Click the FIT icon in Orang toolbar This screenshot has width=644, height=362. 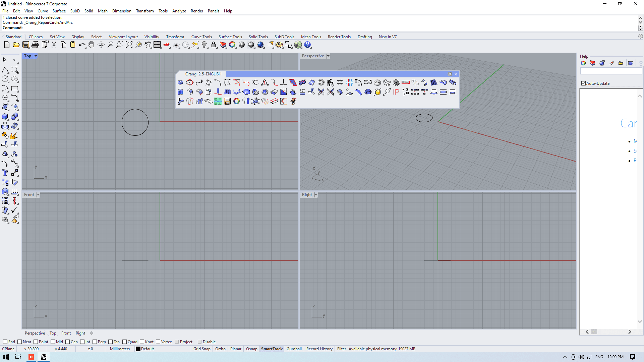pos(302,92)
